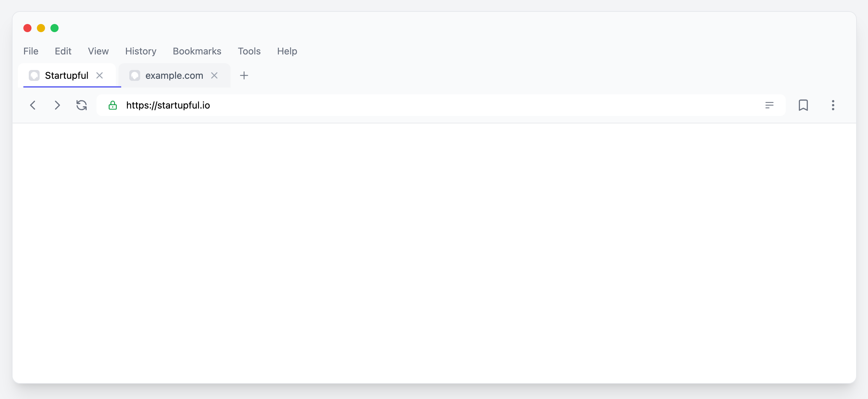Open the Tools menu
Viewport: 868px width, 399px height.
(x=249, y=51)
